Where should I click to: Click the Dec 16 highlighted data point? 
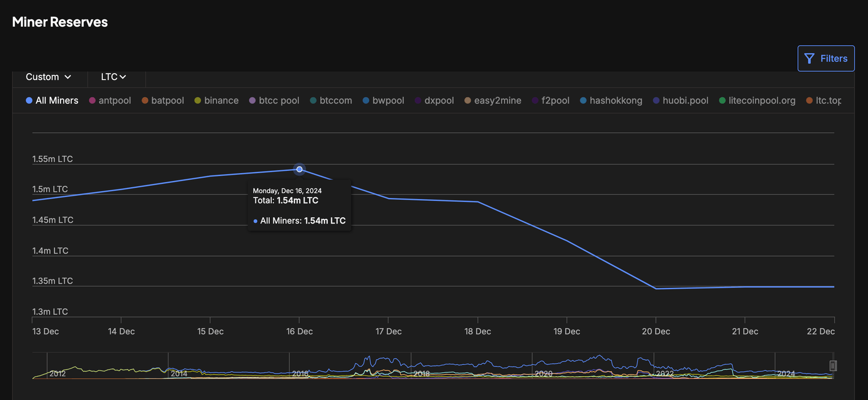(300, 169)
